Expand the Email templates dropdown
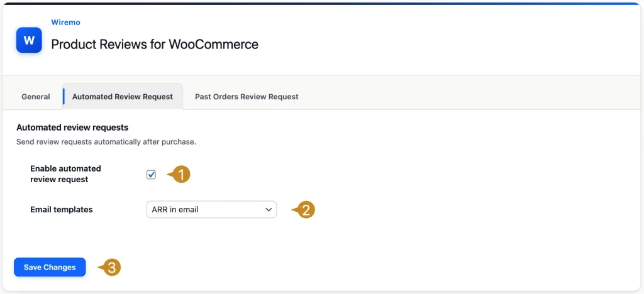 211,210
